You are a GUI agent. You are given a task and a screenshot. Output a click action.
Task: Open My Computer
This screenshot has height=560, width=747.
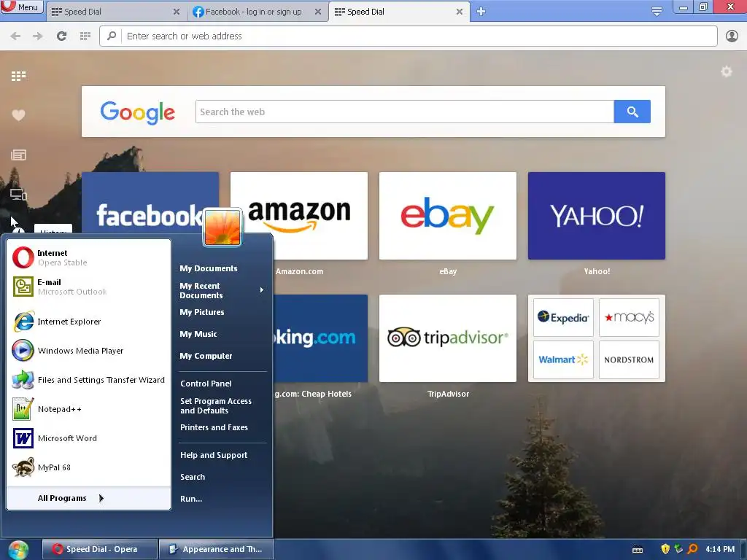[x=222, y=356]
